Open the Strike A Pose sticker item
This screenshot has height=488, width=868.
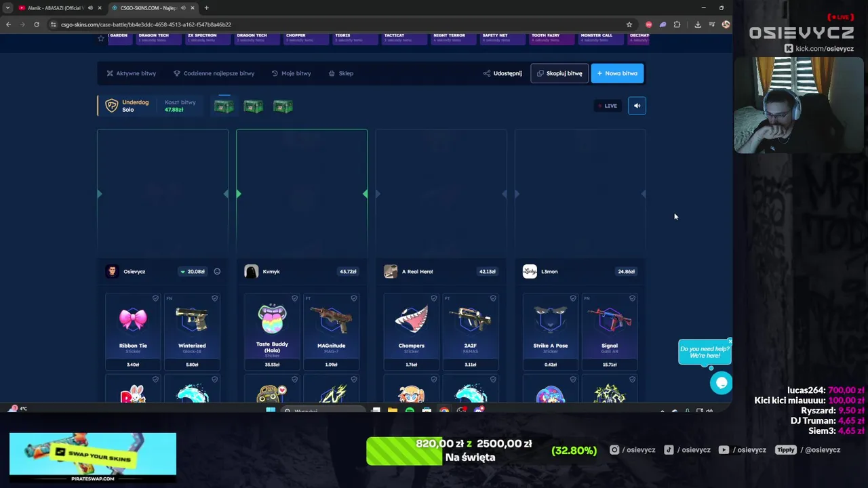[550, 331]
